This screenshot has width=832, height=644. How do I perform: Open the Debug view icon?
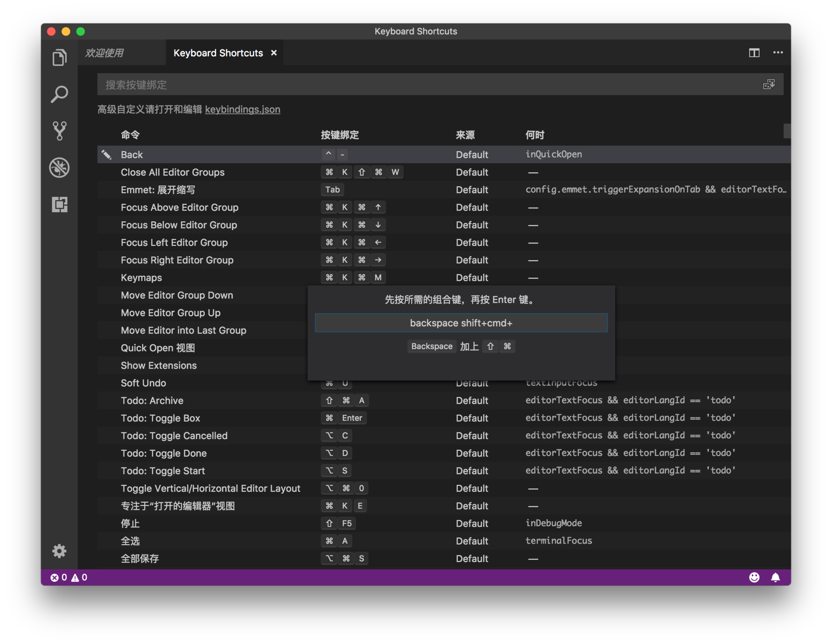coord(59,168)
